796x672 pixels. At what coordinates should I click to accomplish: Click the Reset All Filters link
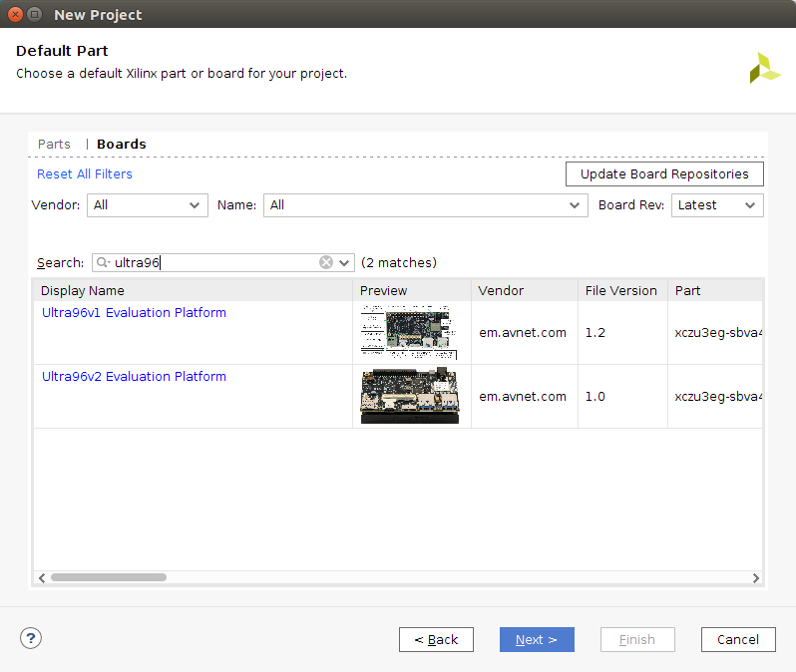click(85, 173)
